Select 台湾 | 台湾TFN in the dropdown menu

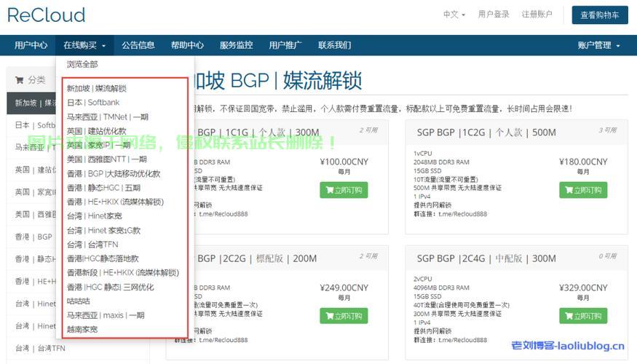click(92, 244)
